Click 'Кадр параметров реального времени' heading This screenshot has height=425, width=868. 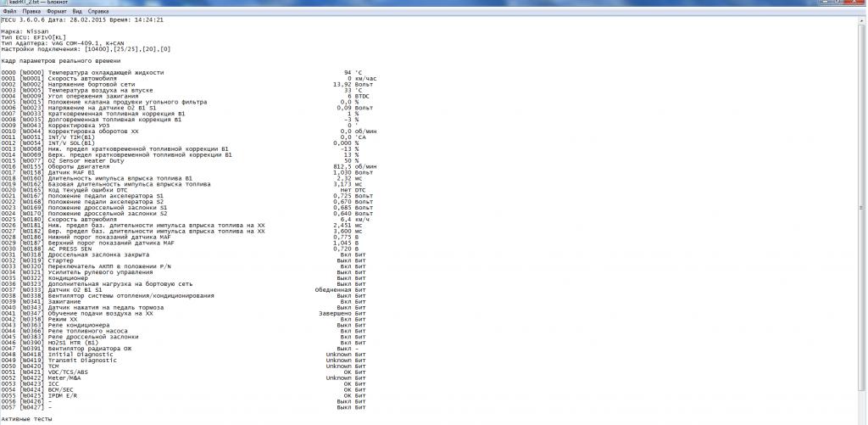(x=61, y=61)
